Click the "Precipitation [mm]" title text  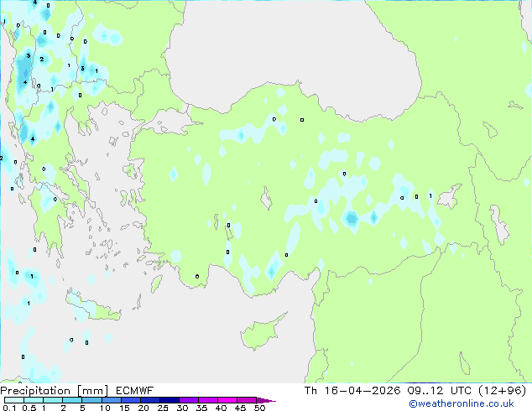click(x=55, y=391)
